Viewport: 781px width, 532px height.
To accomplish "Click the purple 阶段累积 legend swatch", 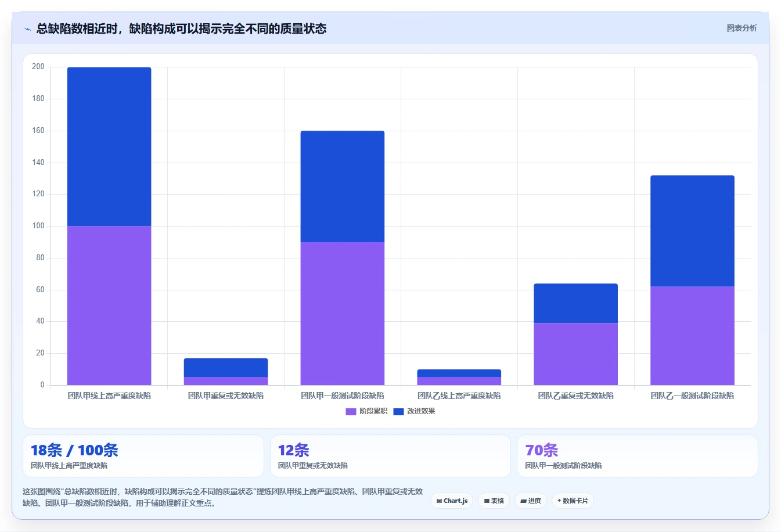I will [x=351, y=412].
